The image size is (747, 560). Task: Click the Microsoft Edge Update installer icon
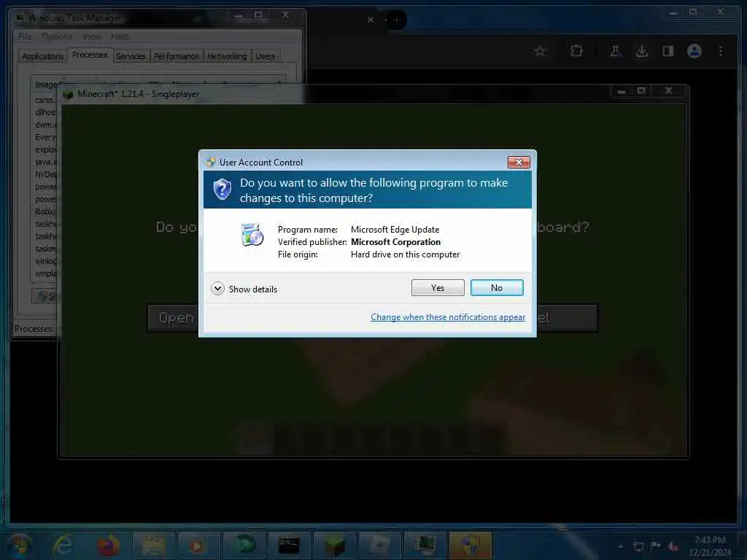pos(252,235)
